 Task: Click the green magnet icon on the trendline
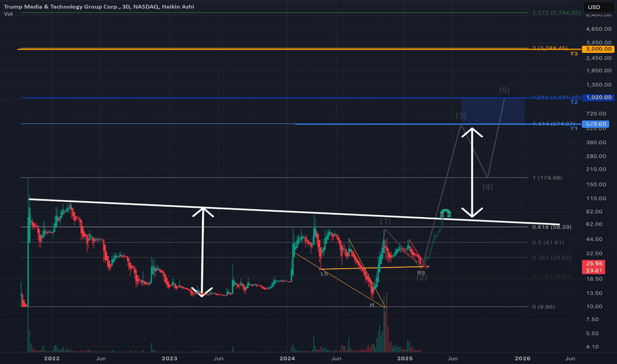tap(446, 213)
